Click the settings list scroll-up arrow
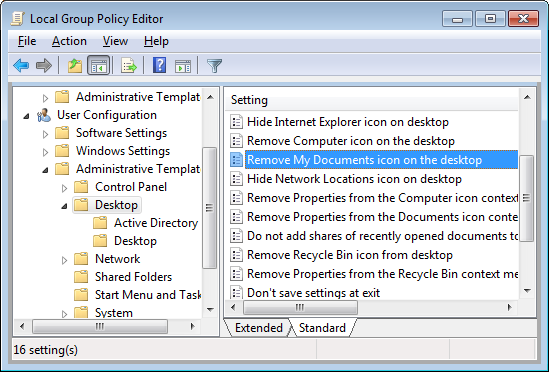 point(527,97)
